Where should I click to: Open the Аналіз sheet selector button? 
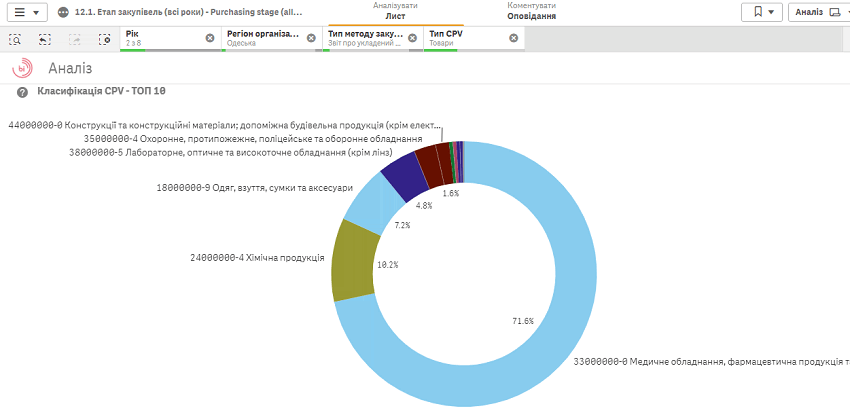pyautogui.click(x=817, y=12)
